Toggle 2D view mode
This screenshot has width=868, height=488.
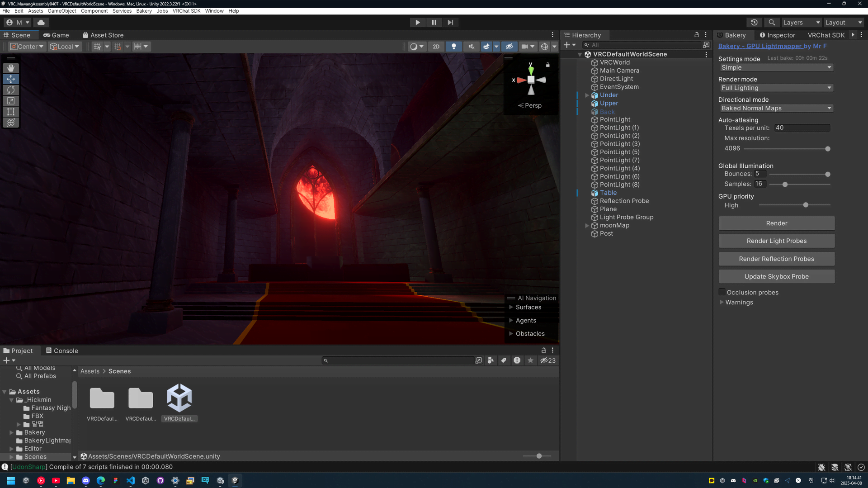pos(436,47)
